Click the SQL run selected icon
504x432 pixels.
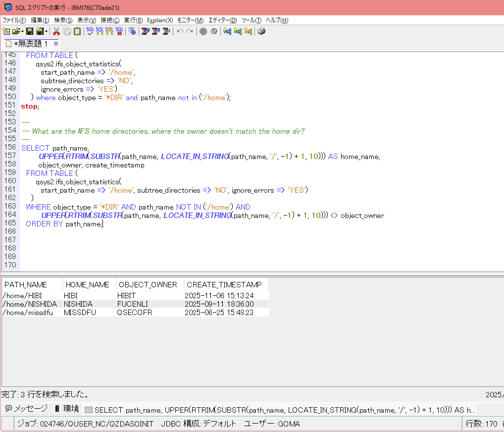click(x=100, y=31)
